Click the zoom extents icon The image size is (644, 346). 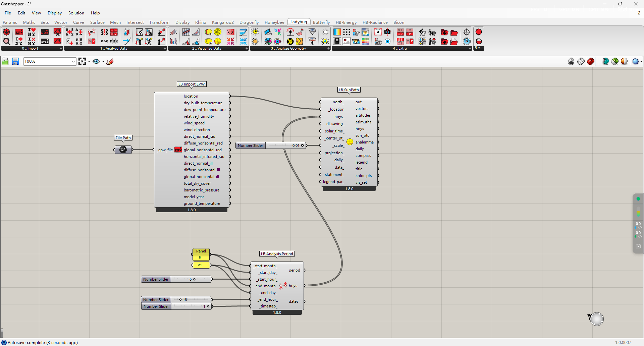82,61
